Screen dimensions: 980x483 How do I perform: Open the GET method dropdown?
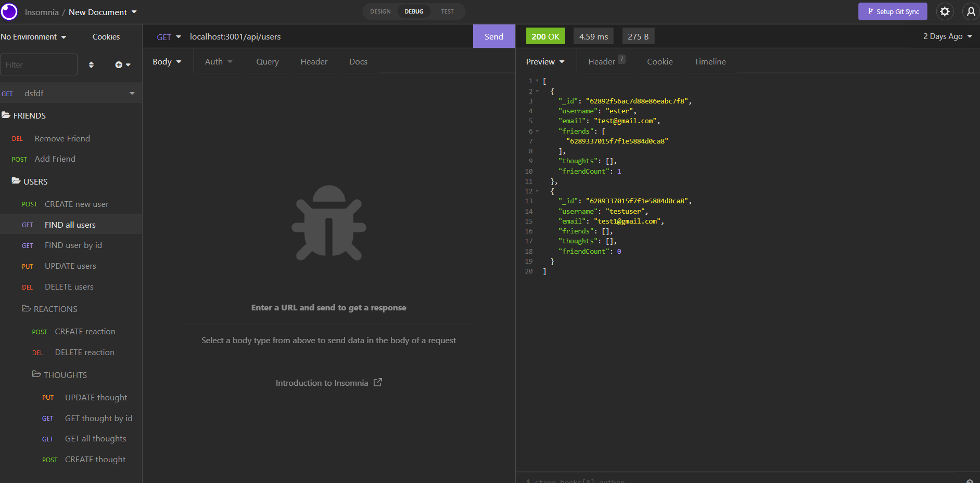(x=168, y=36)
